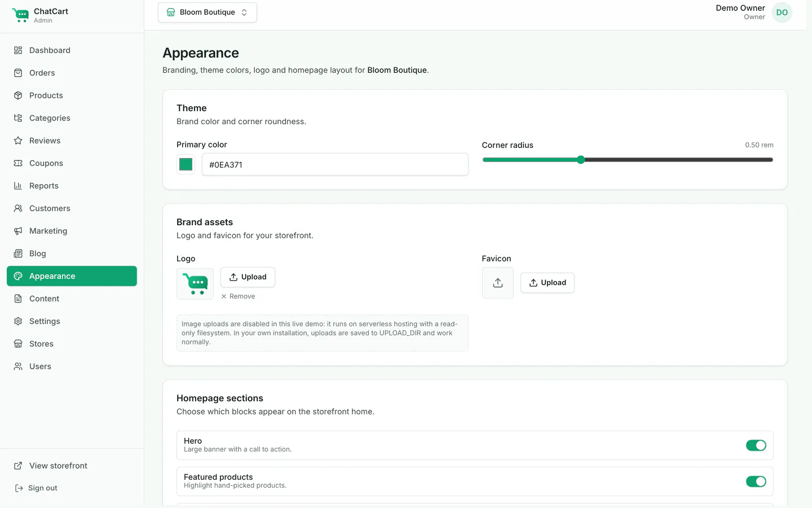Open the Bloom Boutique store switcher
Viewport: 812px width, 508px height.
pyautogui.click(x=208, y=12)
